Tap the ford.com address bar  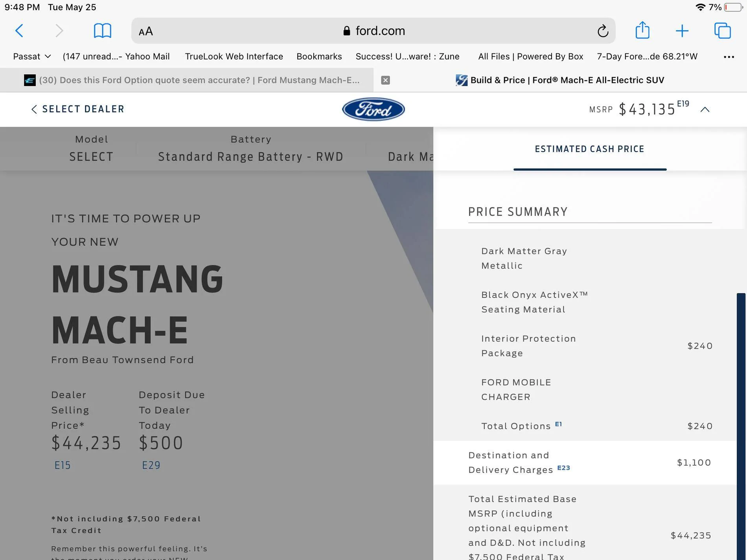tap(373, 31)
